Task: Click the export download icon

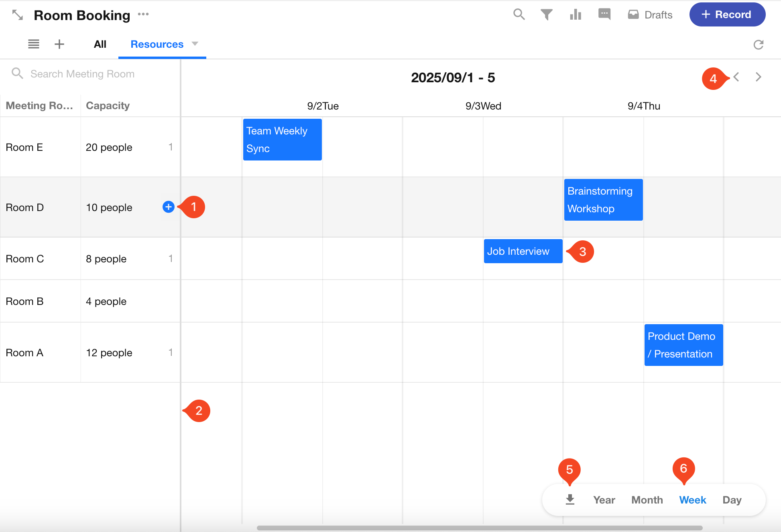Action: click(x=570, y=500)
